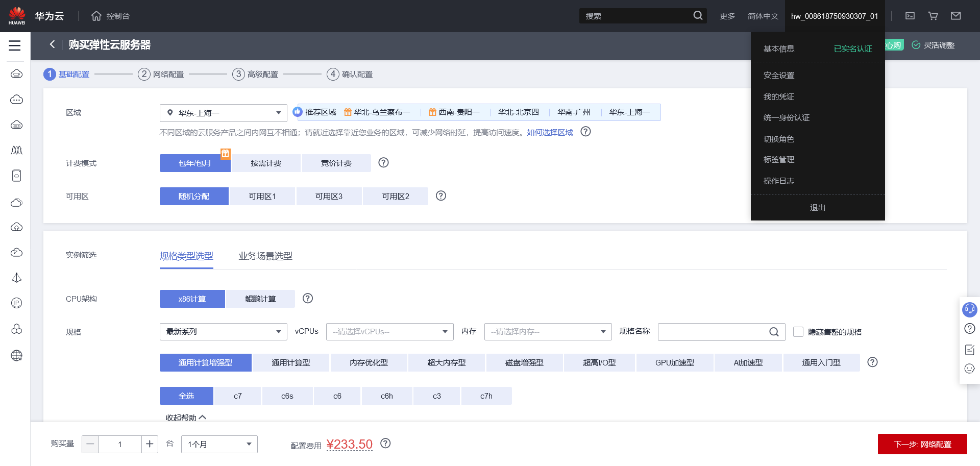Open the 1个月 duration dropdown

pyautogui.click(x=219, y=444)
